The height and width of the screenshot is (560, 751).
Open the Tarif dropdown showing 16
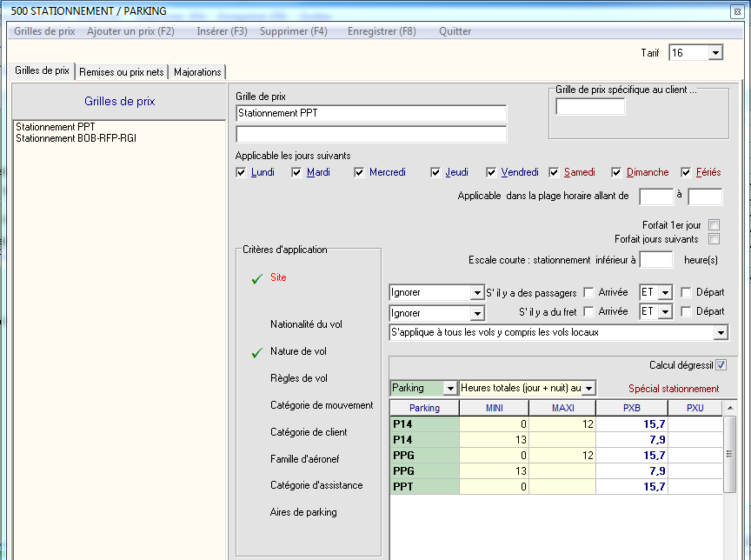pyautogui.click(x=715, y=53)
